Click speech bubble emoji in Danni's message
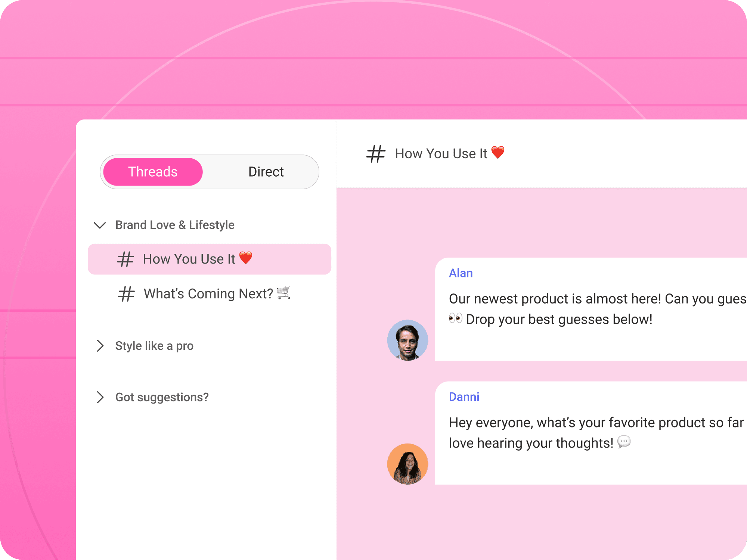The height and width of the screenshot is (560, 747). 624,442
